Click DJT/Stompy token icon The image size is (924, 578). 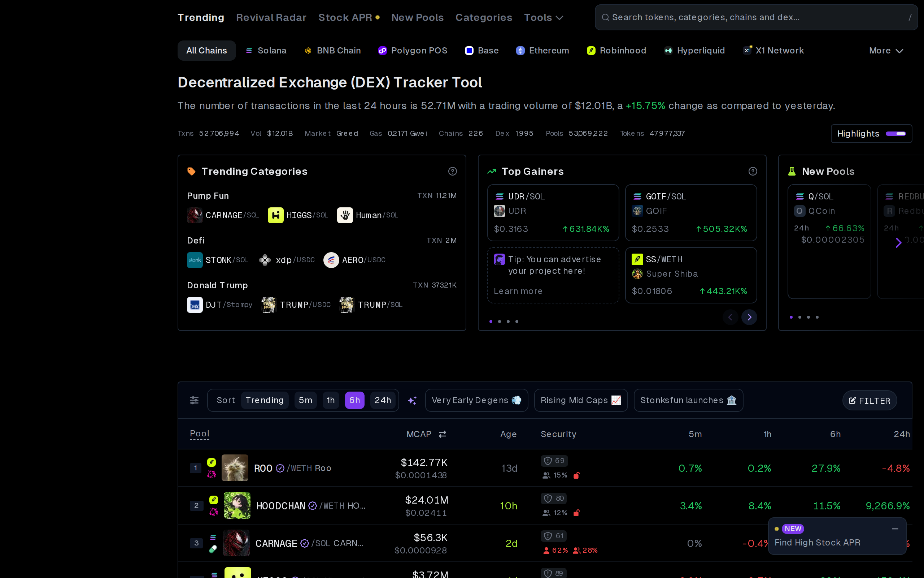tap(195, 305)
